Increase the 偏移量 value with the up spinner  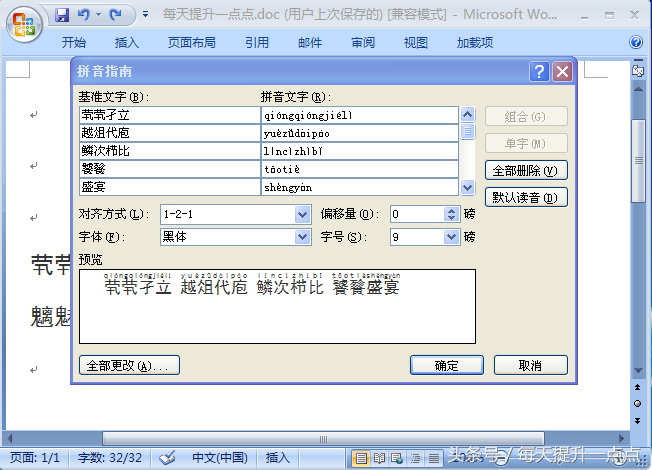point(452,210)
